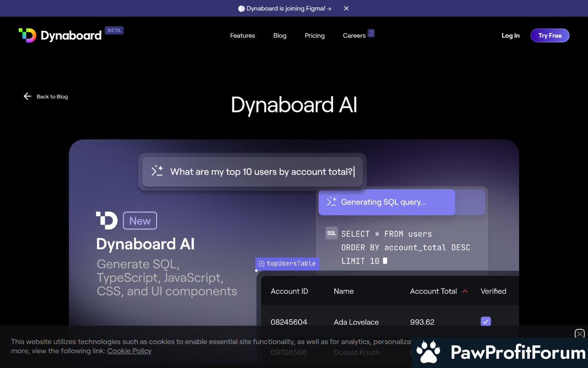Click the Try Free button
Screen dimensions: 588x368
coord(550,35)
